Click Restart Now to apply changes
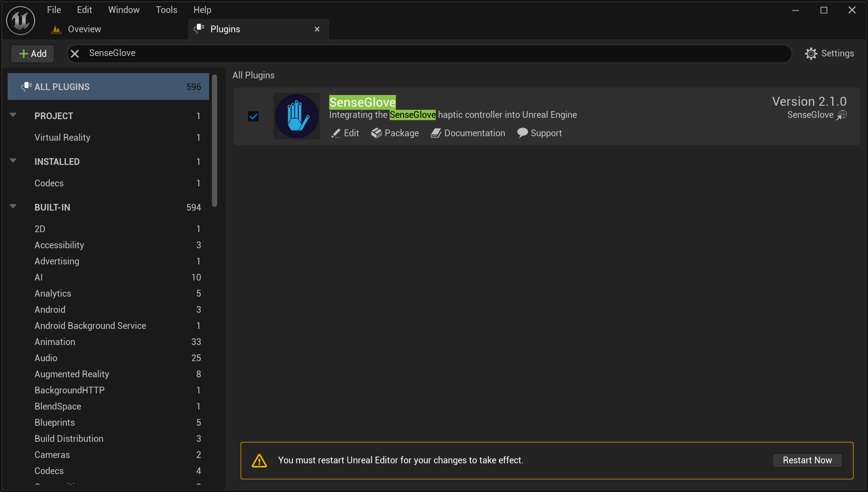The width and height of the screenshot is (868, 492). tap(807, 460)
